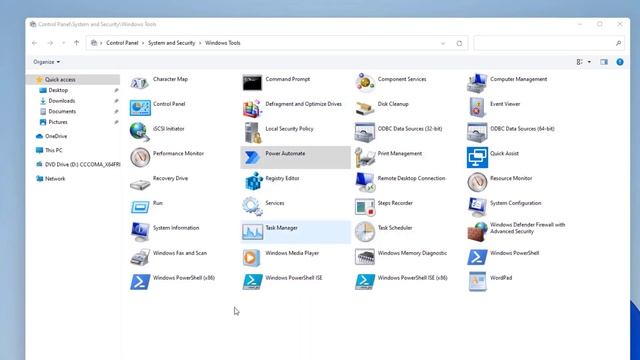Select the Recovery Drive icon

pos(140,184)
